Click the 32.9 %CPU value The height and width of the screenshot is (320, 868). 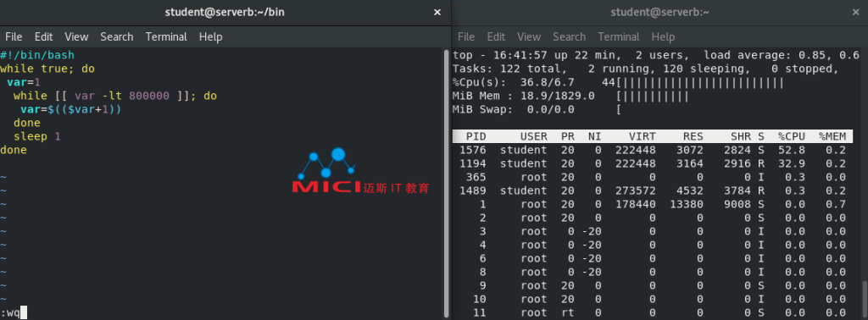point(792,163)
